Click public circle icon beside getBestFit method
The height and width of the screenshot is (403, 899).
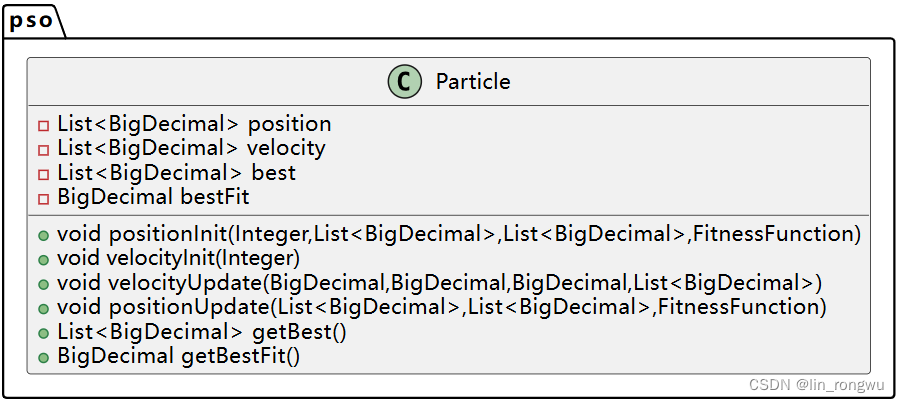tap(44, 358)
